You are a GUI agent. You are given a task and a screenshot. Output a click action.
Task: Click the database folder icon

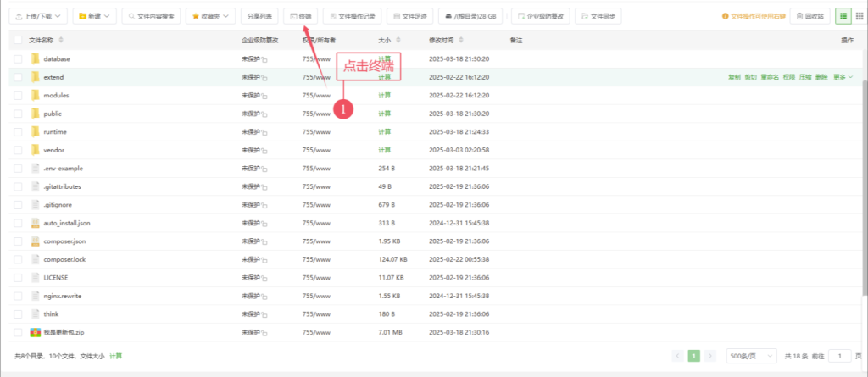(36, 58)
